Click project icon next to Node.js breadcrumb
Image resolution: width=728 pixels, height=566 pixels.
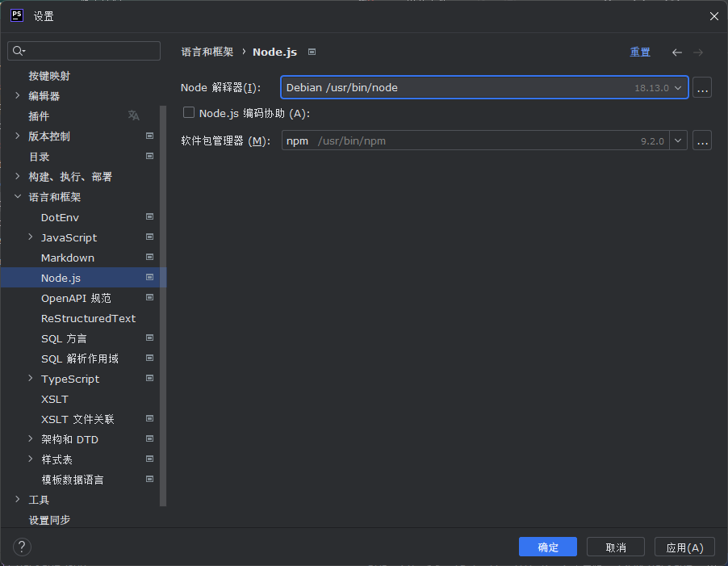point(312,52)
